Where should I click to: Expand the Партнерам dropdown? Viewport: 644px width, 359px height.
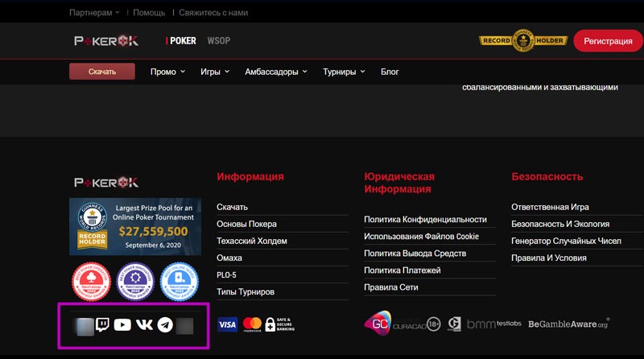(x=94, y=13)
